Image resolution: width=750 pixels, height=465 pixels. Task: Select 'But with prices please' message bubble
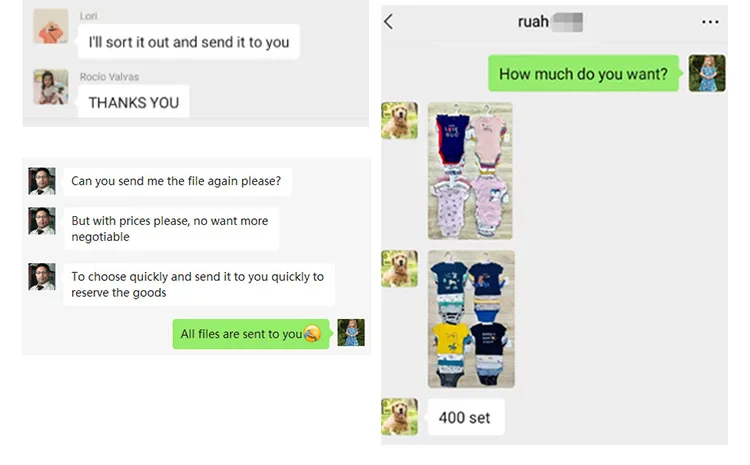[x=172, y=229]
